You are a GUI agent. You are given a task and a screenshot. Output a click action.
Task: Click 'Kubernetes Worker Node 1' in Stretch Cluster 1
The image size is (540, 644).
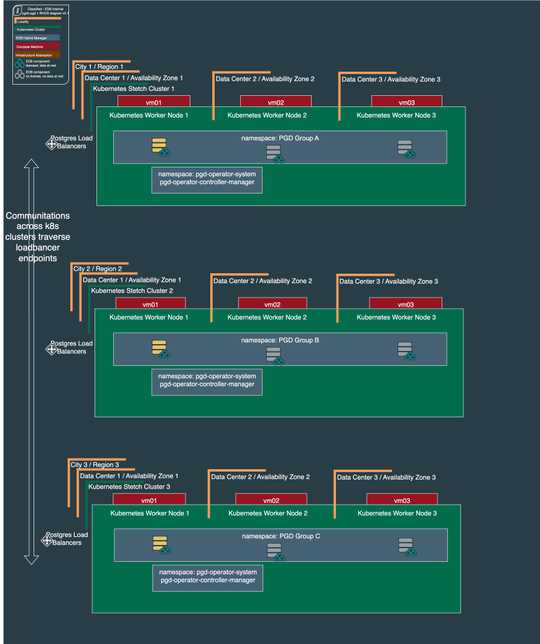pos(149,115)
